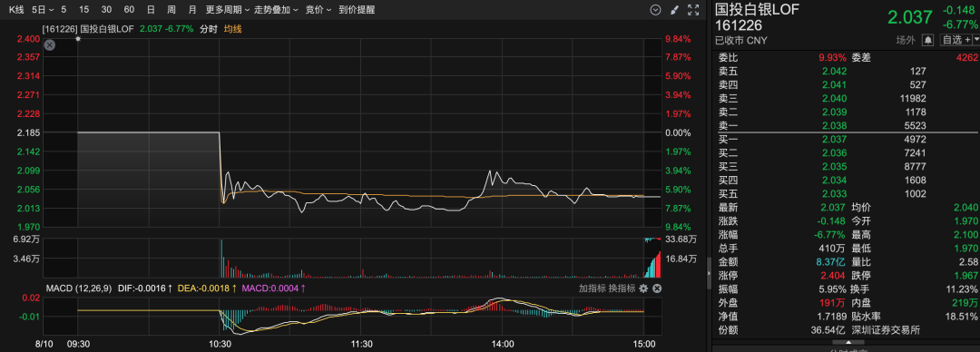Click the DEA:-0.0018 readout
Viewport: 980px width, 352px height.
(x=207, y=288)
